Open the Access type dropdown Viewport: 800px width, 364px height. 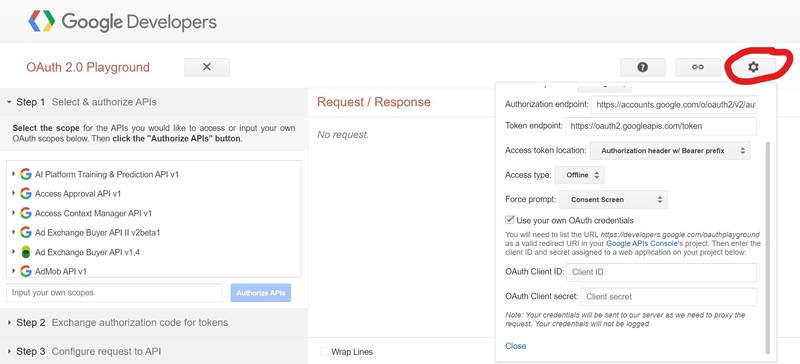coord(580,175)
